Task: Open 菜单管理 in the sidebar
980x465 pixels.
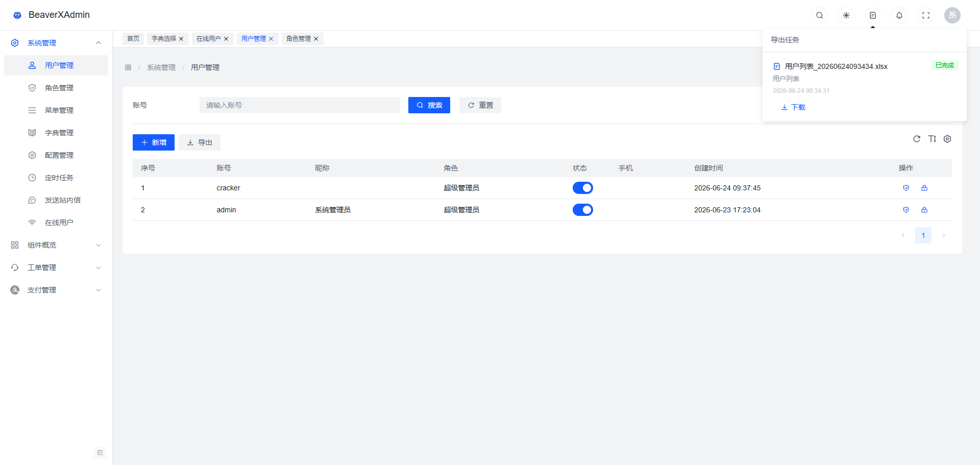Action: click(56, 110)
